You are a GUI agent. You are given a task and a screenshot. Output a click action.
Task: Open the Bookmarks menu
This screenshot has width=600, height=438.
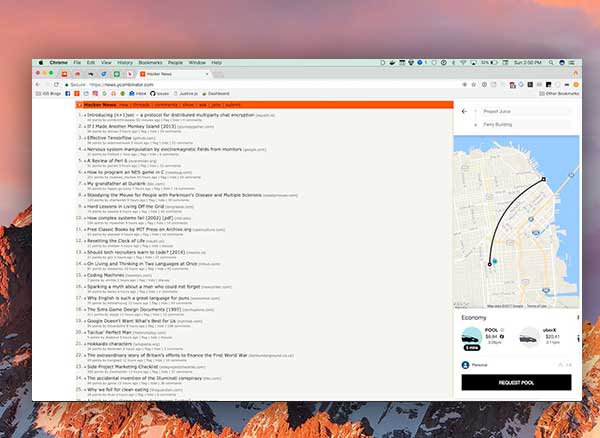(x=150, y=62)
